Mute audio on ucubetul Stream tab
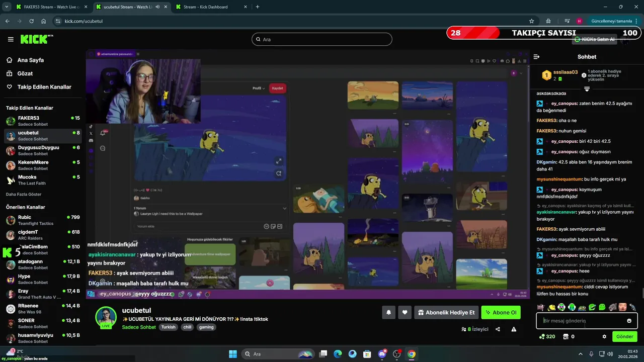644x362 pixels. point(157,7)
